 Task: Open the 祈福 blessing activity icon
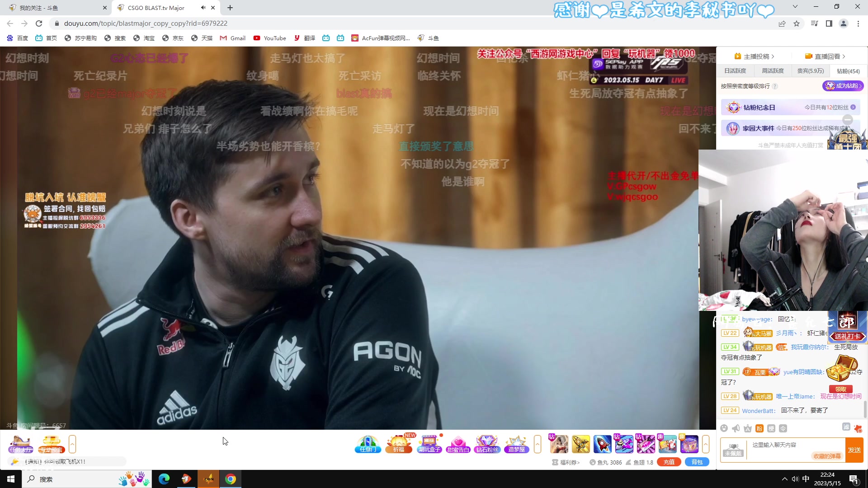tap(399, 444)
